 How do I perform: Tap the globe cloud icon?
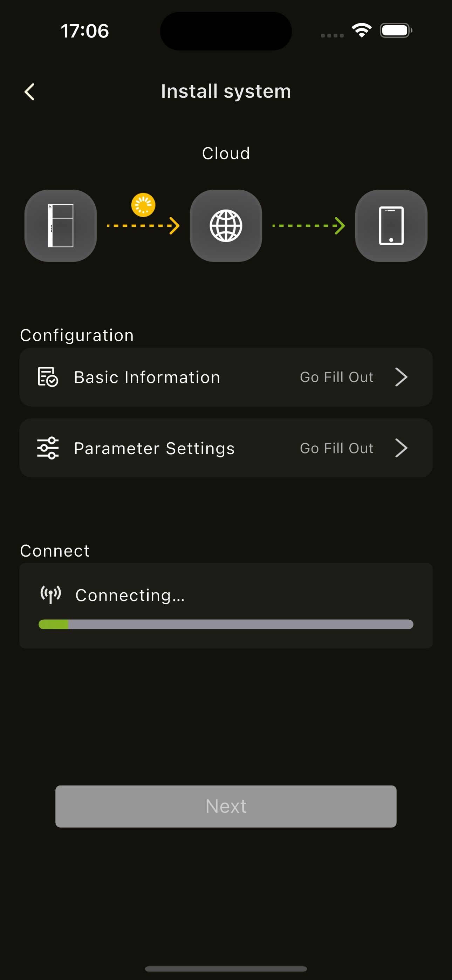coord(226,226)
